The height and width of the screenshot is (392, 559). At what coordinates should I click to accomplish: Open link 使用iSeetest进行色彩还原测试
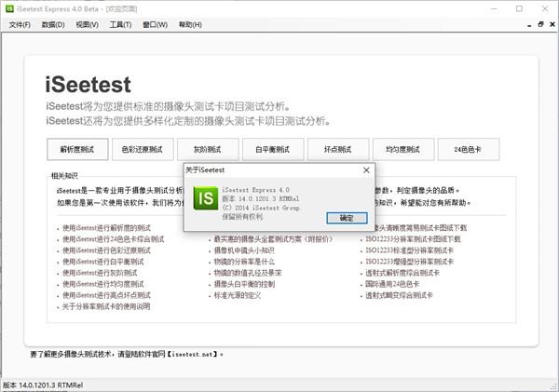click(106, 250)
